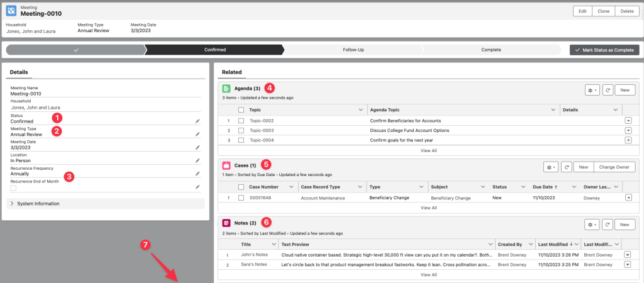Click the Mark Status as Complete button
644x283 pixels.
point(604,50)
